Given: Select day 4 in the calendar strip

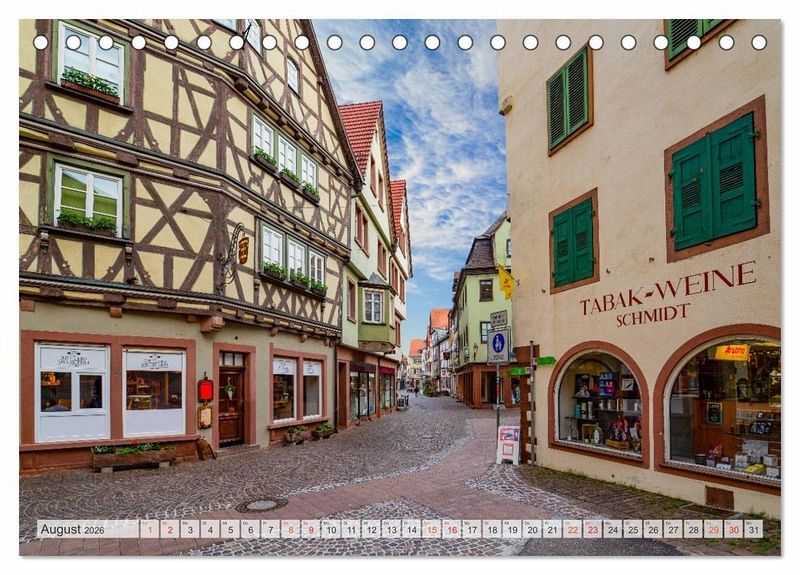Looking at the screenshot, I should [x=210, y=529].
